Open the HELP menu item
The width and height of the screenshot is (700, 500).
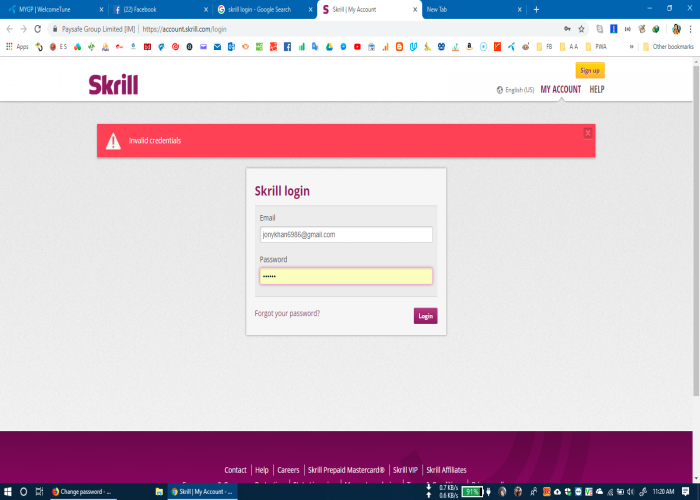[596, 89]
